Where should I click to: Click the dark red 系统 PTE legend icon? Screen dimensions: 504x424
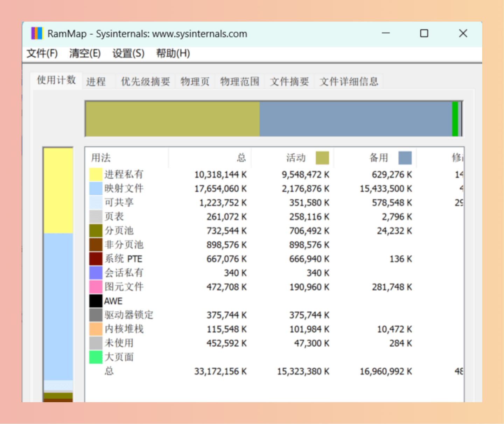(x=95, y=258)
